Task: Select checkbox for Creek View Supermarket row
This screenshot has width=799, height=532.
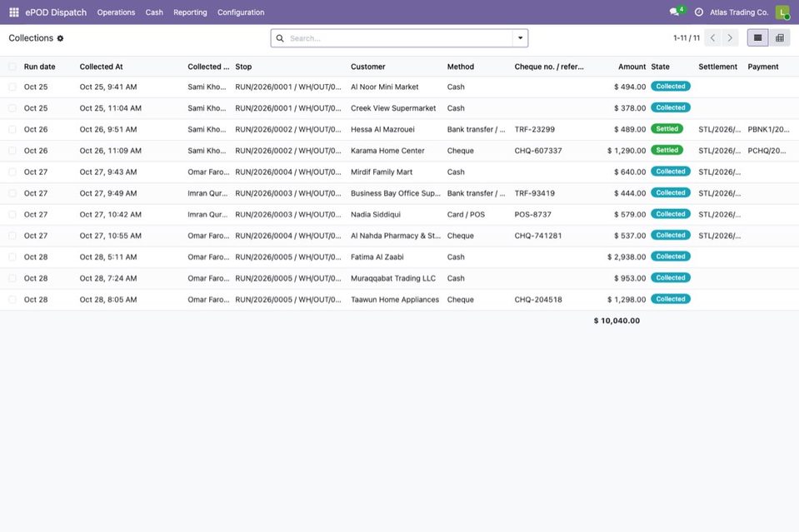Action: coord(12,108)
